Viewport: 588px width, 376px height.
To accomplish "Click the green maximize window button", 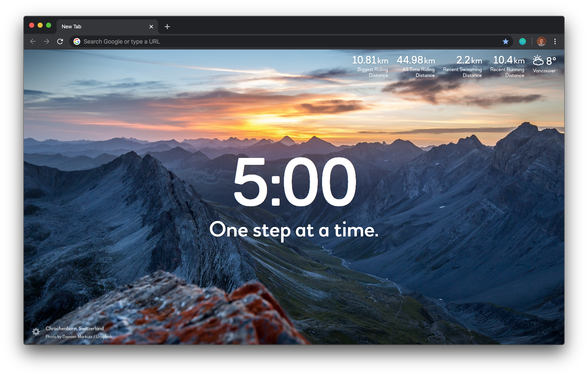I will pyautogui.click(x=49, y=25).
